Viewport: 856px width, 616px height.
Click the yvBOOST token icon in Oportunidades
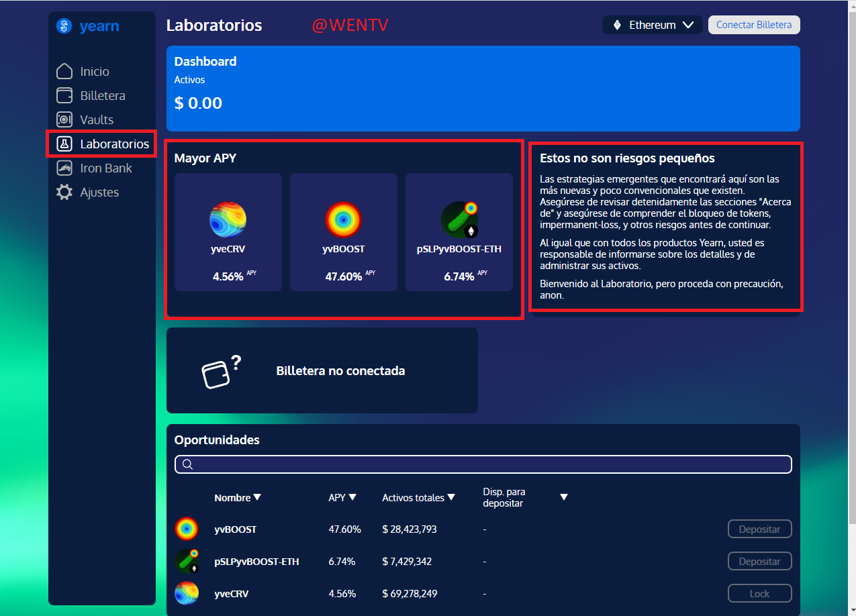tap(187, 529)
